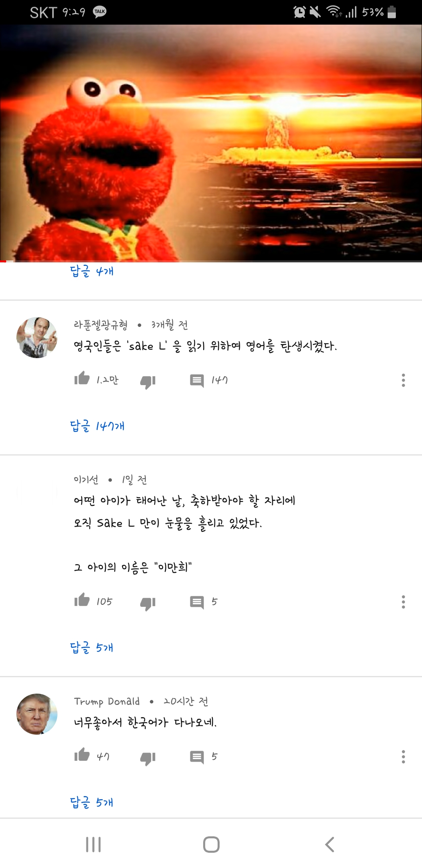Tap the video progress bar
The image size is (422, 868).
tap(211, 261)
